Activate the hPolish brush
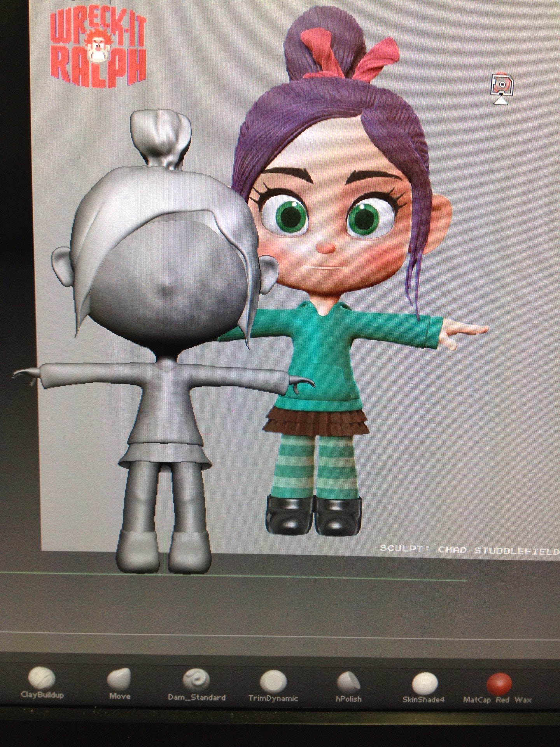560x747 pixels. tap(348, 687)
